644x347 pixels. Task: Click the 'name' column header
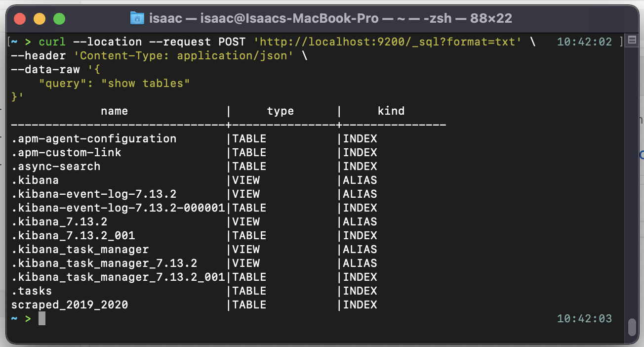pyautogui.click(x=114, y=111)
